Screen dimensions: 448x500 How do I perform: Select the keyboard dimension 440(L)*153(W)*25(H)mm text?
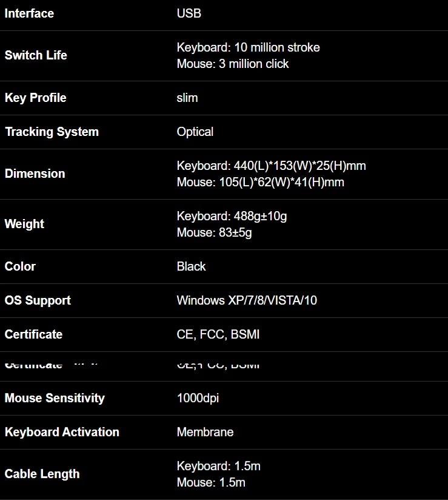[x=271, y=166]
